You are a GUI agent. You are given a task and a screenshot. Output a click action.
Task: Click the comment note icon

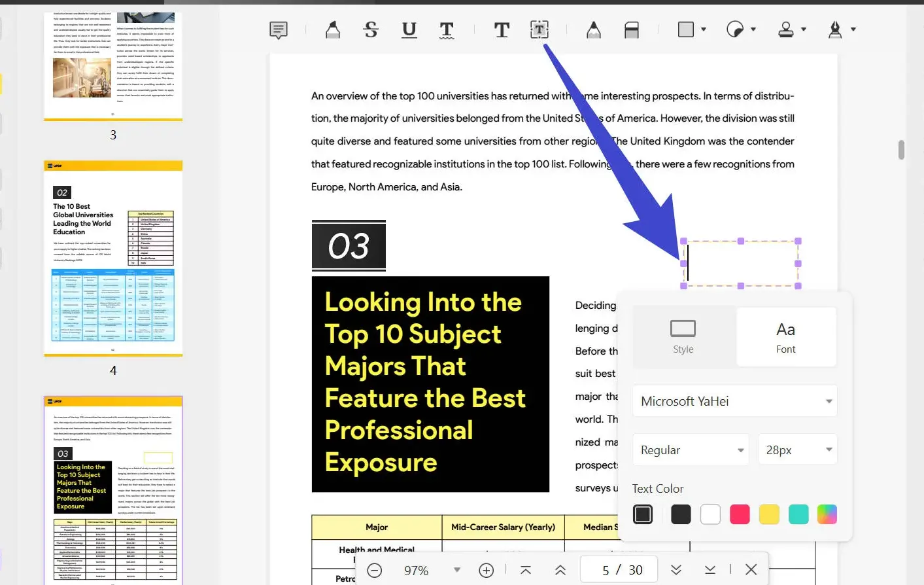tap(279, 30)
